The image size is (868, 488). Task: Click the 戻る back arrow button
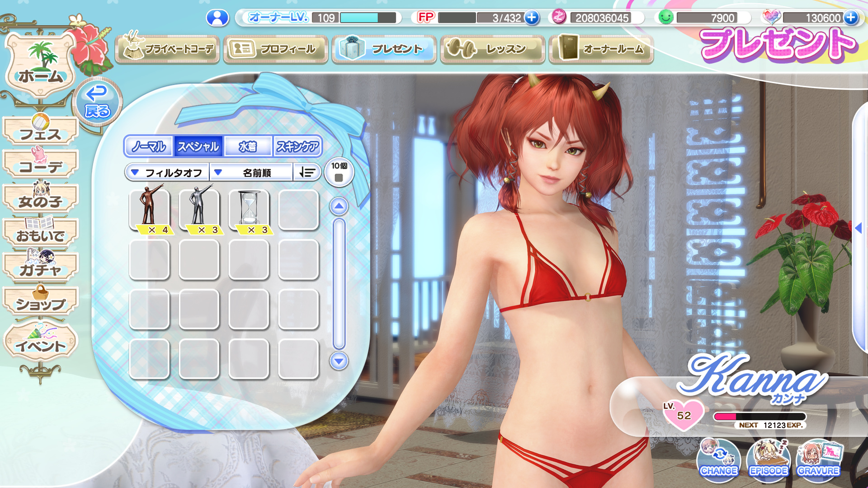pyautogui.click(x=97, y=102)
